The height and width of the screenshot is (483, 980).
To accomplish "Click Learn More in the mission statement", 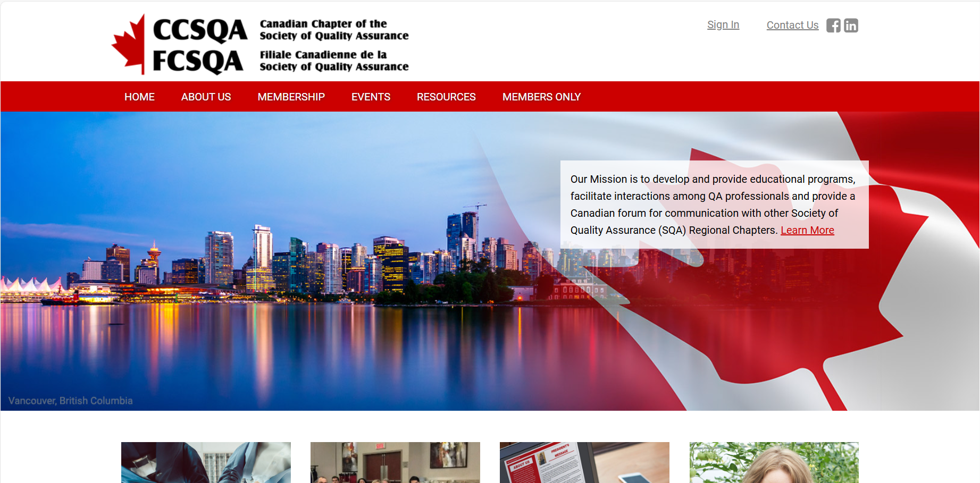I will pos(807,230).
